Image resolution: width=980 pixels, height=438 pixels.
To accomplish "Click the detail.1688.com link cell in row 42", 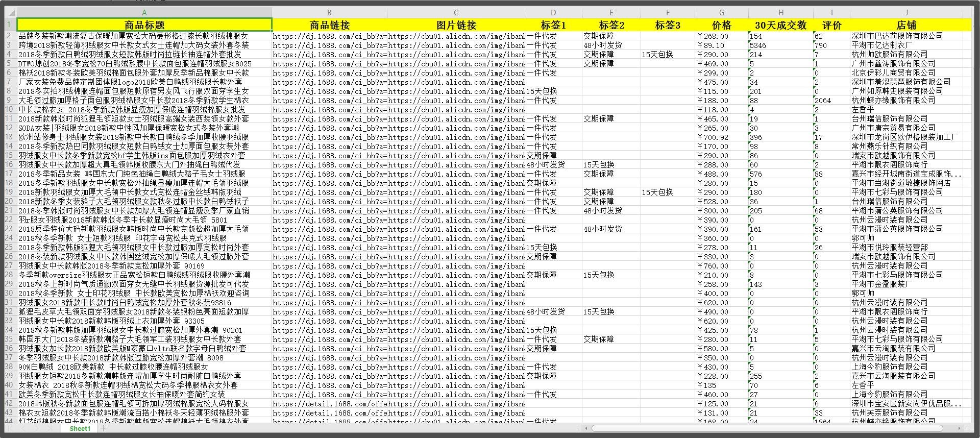I will tap(329, 403).
